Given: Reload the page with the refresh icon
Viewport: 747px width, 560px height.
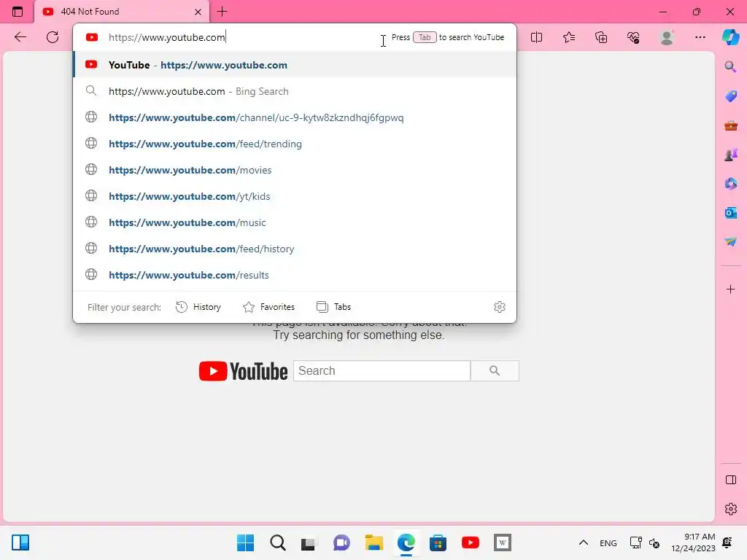Looking at the screenshot, I should tap(53, 37).
